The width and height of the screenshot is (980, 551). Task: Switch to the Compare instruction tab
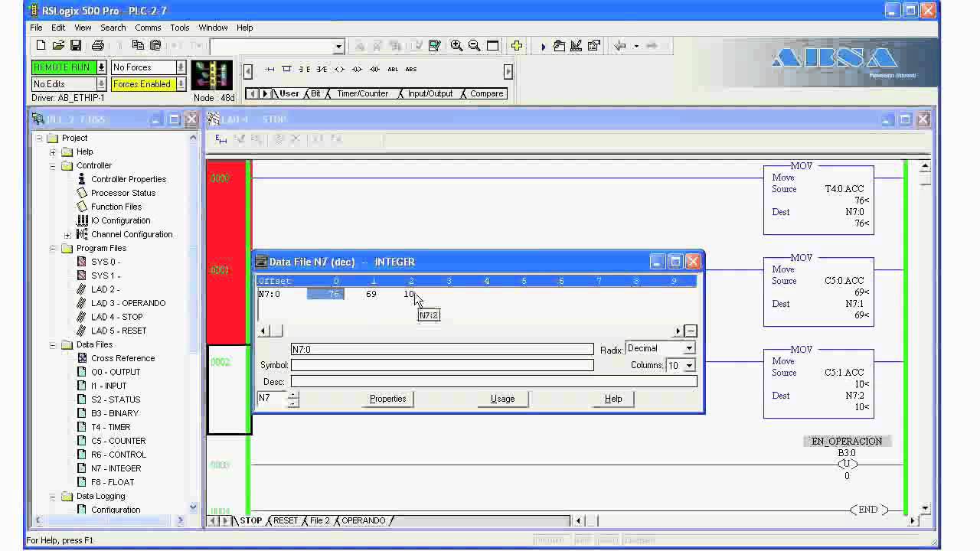[x=486, y=93]
